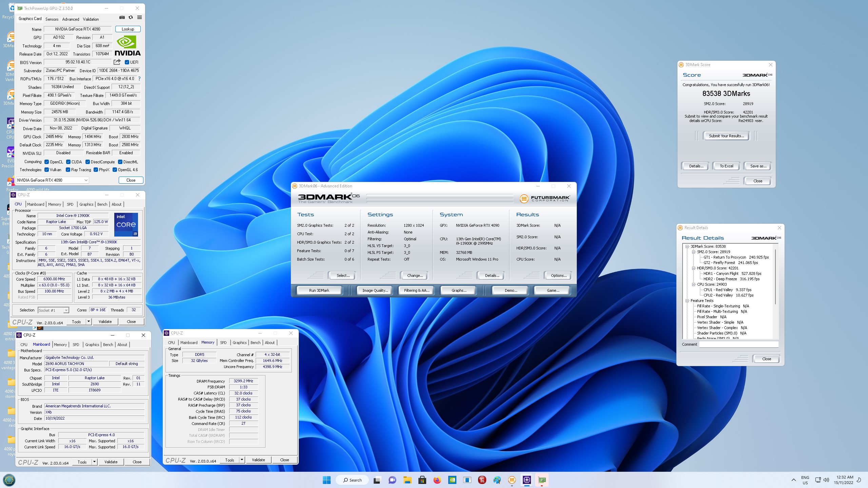This screenshot has width=868, height=488.
Task: Toggle the CUDA checkbox
Action: pos(68,162)
